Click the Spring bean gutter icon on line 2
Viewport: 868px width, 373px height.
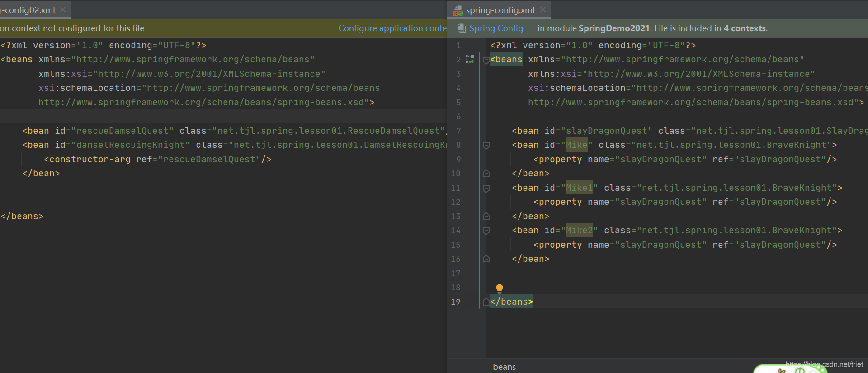click(470, 59)
